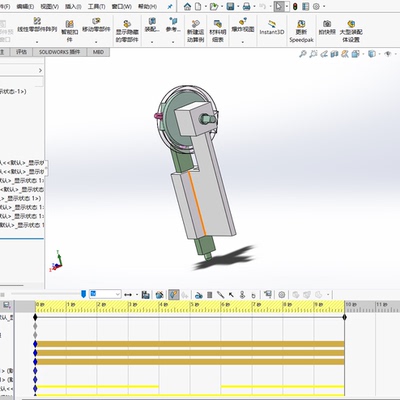Image resolution: width=400 pixels, height=400 pixels.
Task: Open the Options gear icon
Action: (x=316, y=6)
